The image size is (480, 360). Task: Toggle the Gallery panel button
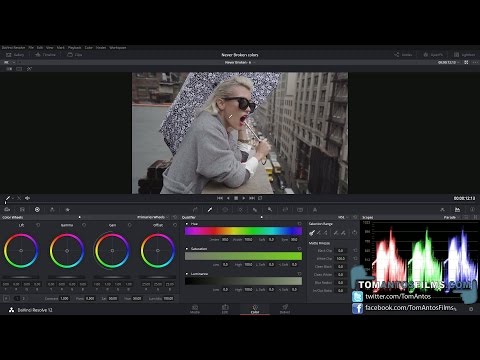tap(15, 55)
